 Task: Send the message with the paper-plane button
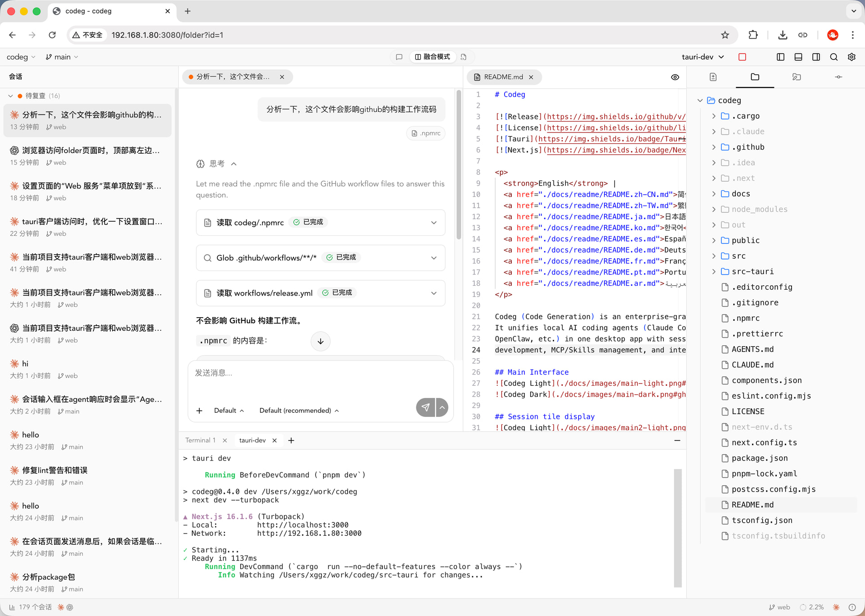click(x=426, y=407)
